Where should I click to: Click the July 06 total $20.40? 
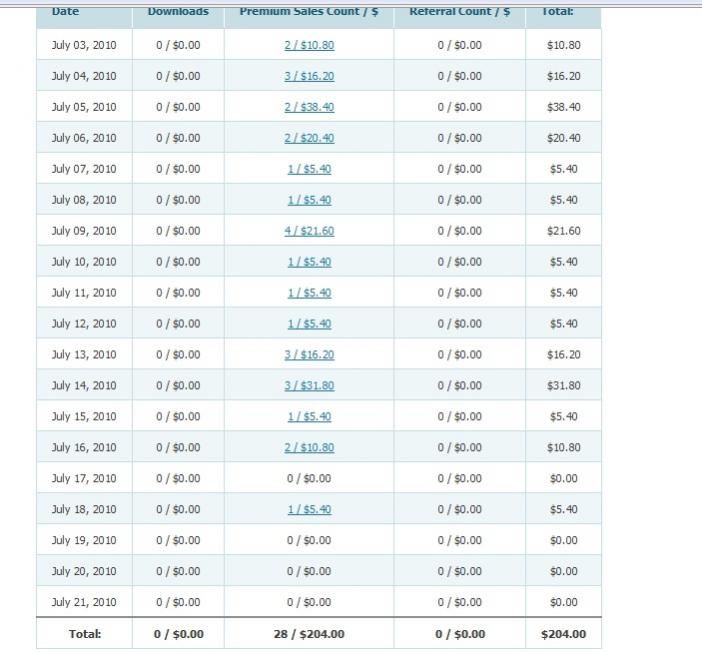point(563,138)
